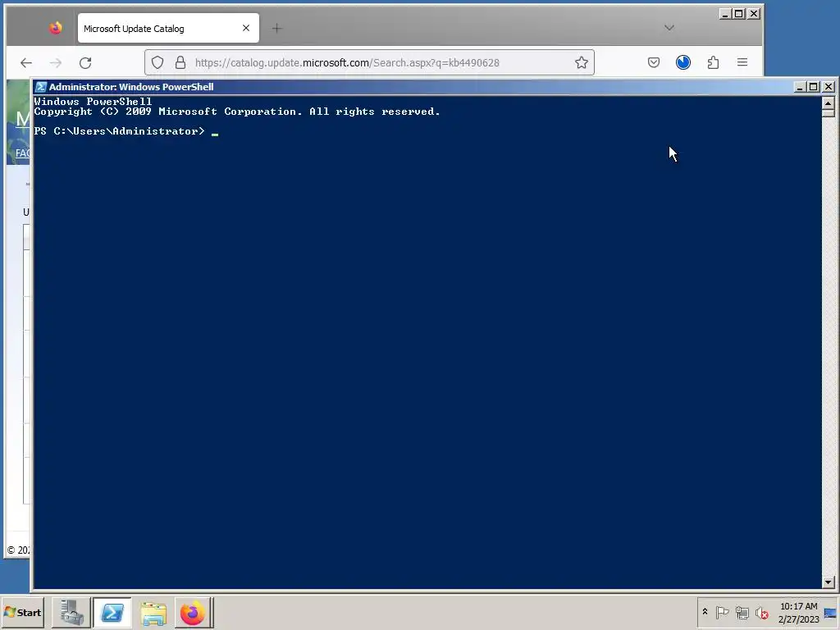Click Firefox View icon in tab bar

click(x=56, y=28)
